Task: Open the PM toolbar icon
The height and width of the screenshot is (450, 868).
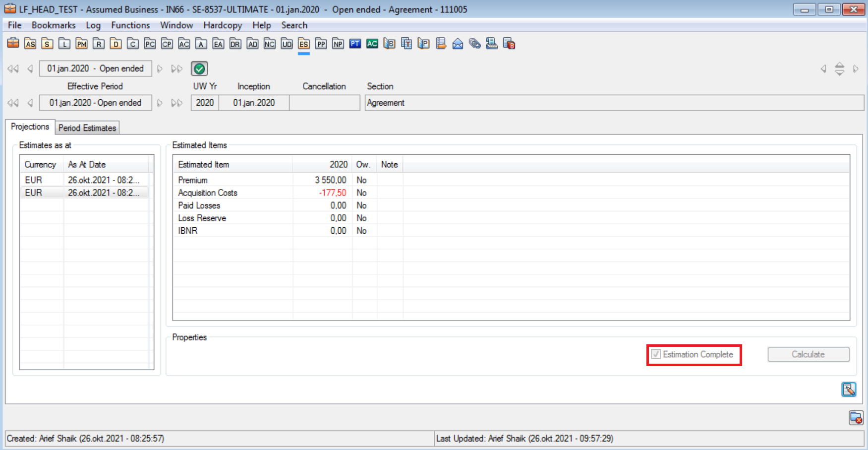Action: pos(81,44)
